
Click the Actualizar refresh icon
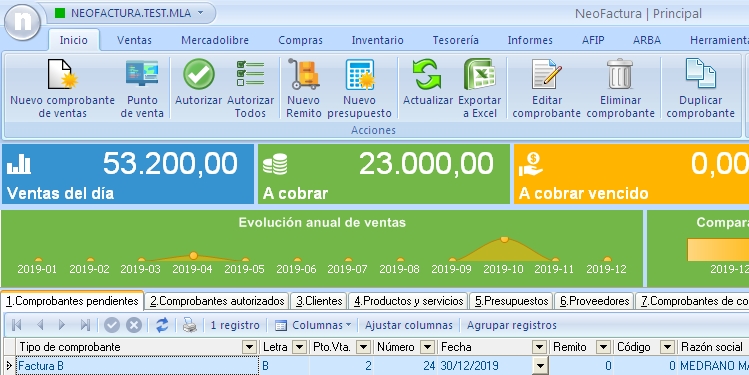pyautogui.click(x=428, y=74)
